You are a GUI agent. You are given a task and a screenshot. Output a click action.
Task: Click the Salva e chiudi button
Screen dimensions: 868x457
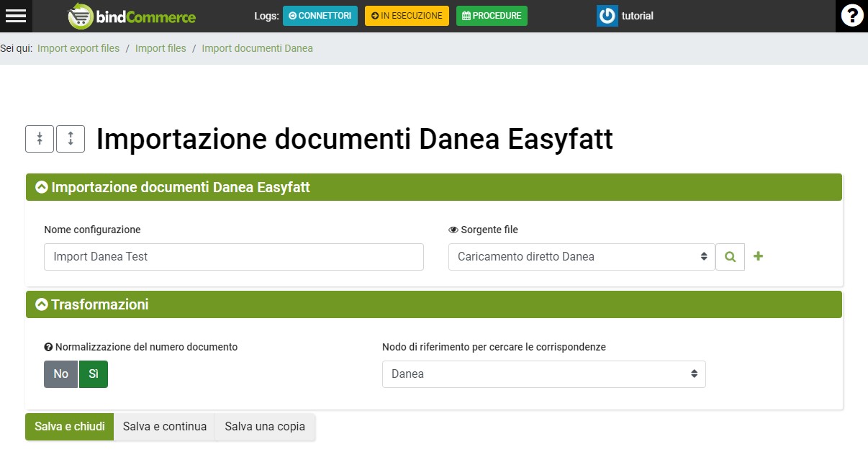(x=69, y=426)
